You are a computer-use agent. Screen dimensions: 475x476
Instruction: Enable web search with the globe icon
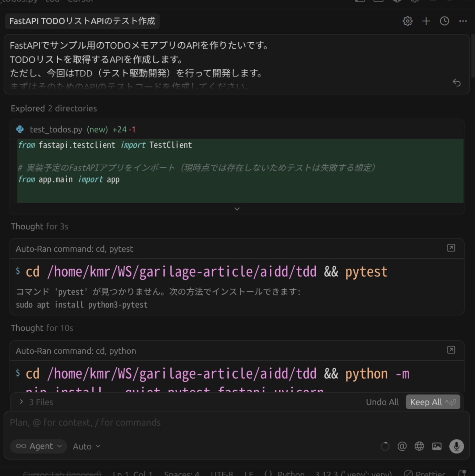pyautogui.click(x=419, y=446)
